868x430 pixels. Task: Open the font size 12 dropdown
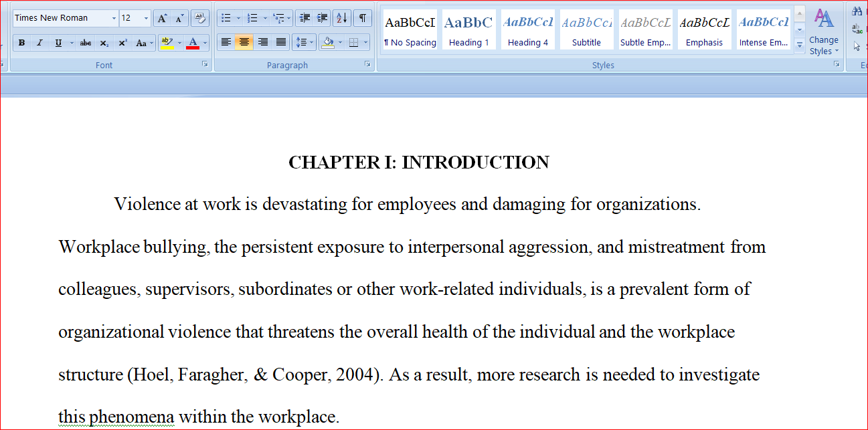[146, 18]
